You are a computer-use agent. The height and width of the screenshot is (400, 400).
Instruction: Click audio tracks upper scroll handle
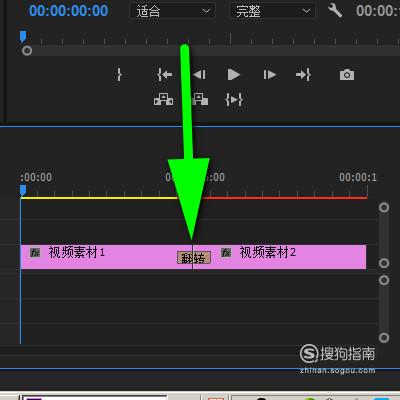(x=384, y=280)
